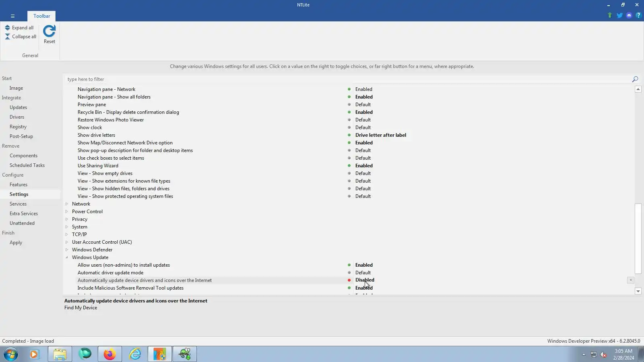Open the Components page
The width and height of the screenshot is (644, 362).
coord(23,156)
